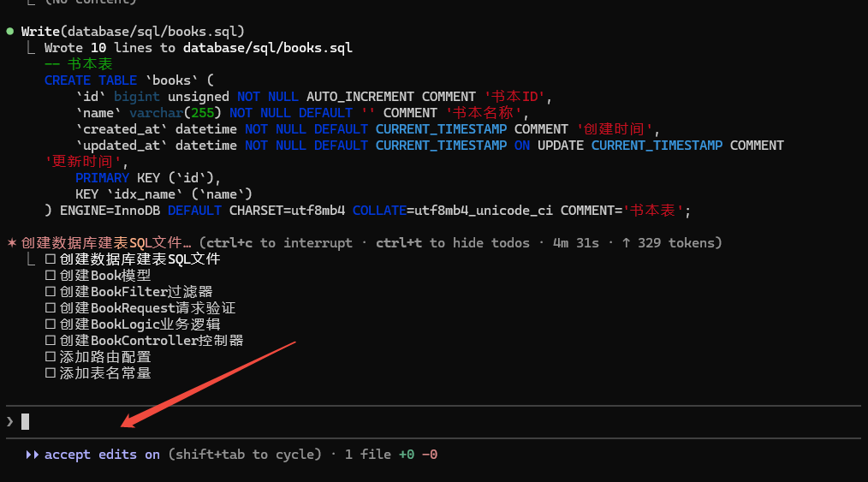Click the tree branch symbol before 'Wrote 10 lines'
Screen dimensions: 868x482
[x=33, y=48]
